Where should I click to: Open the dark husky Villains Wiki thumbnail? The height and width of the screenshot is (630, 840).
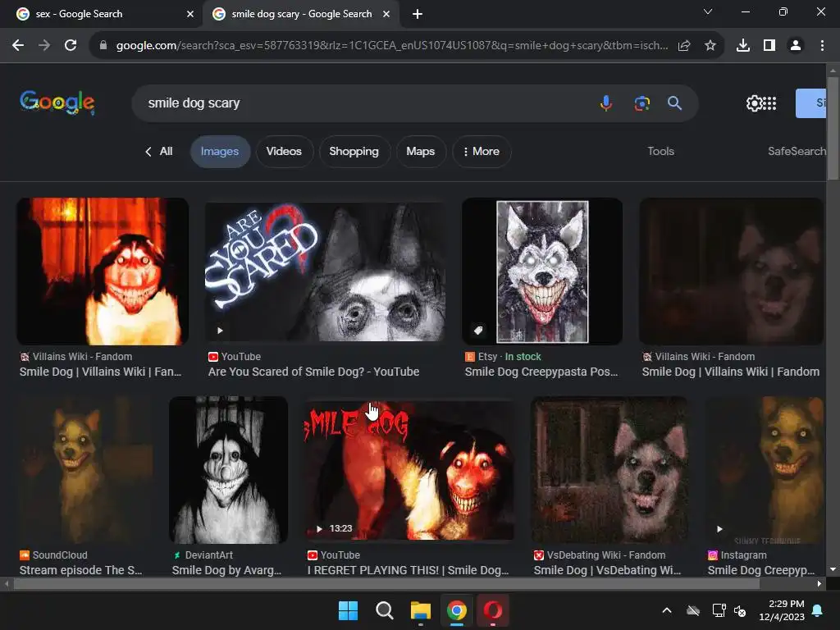(731, 272)
